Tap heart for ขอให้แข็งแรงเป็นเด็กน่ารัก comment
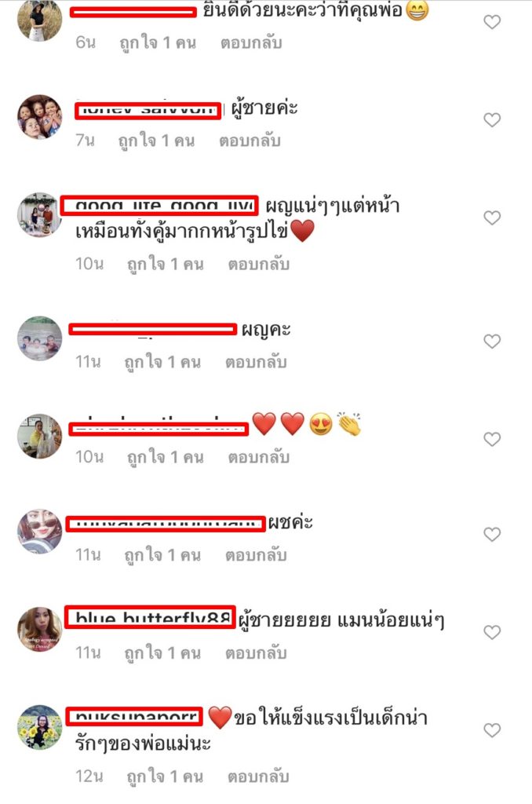The image size is (532, 804). pyautogui.click(x=492, y=730)
